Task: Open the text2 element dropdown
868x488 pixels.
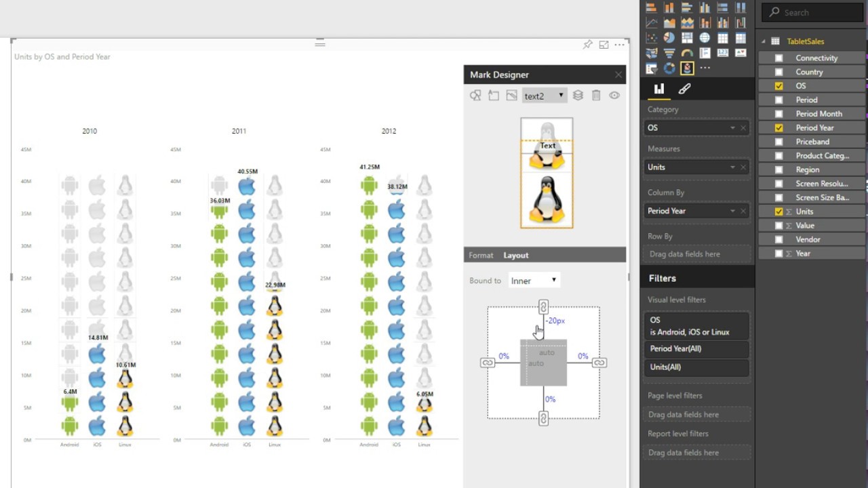Action: [x=544, y=96]
